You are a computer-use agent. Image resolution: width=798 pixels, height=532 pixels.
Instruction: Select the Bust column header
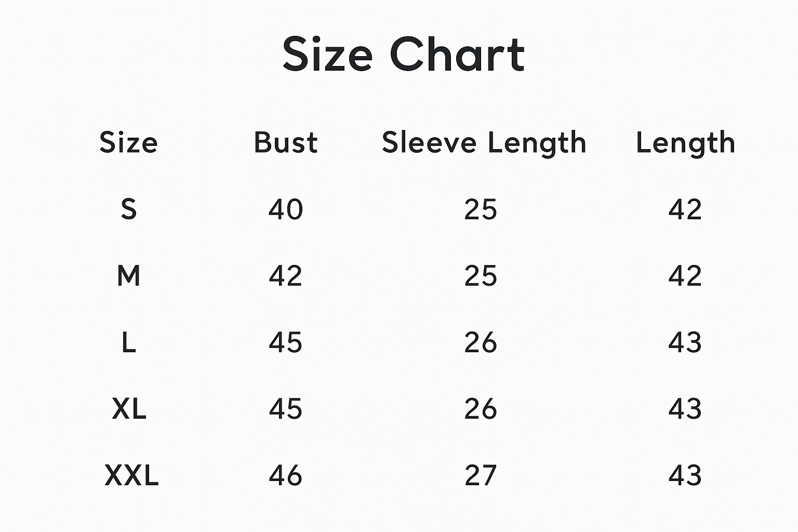[x=286, y=142]
